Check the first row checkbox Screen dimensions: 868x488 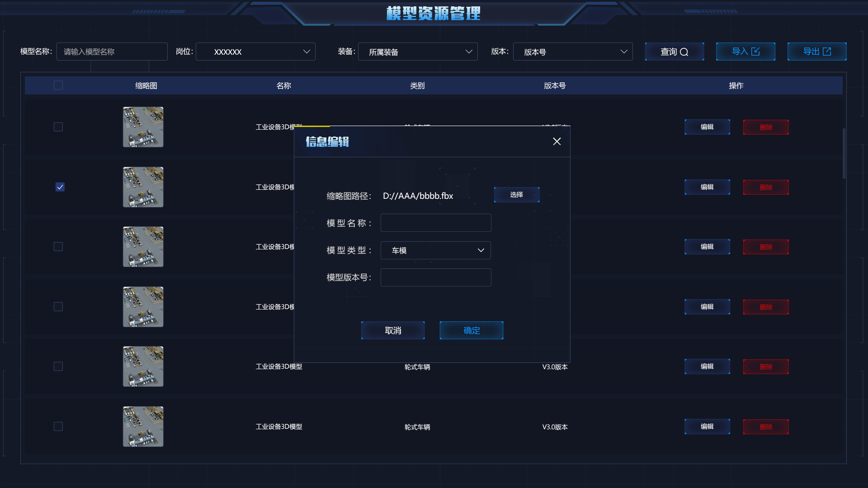[x=58, y=127]
